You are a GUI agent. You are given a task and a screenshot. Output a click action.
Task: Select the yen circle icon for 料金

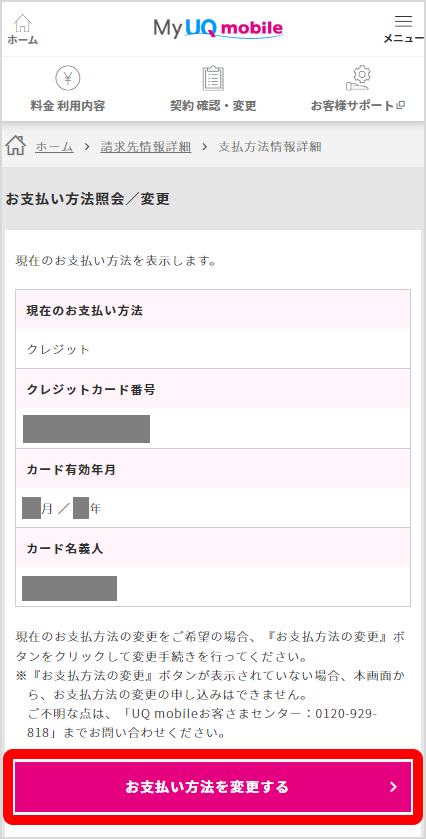[68, 79]
